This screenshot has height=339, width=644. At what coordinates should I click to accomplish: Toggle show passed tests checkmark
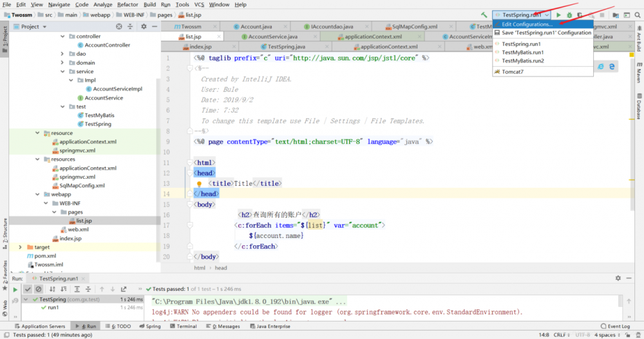pos(28,289)
